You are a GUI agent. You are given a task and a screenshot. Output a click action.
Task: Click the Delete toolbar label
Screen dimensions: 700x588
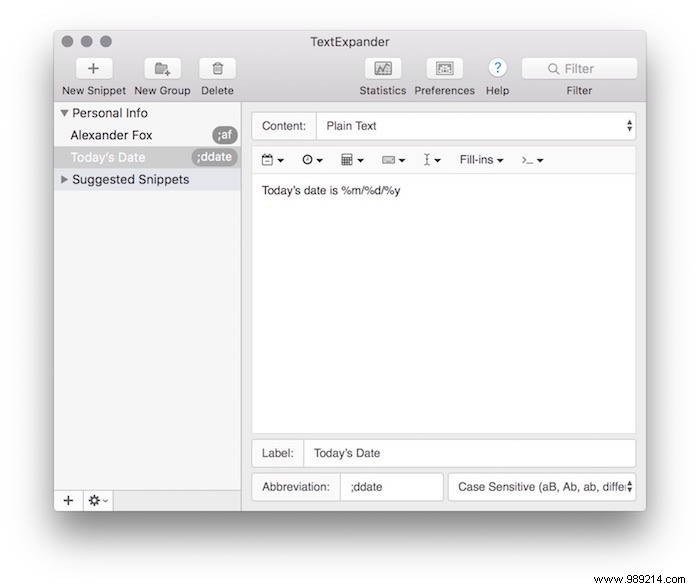(x=217, y=91)
